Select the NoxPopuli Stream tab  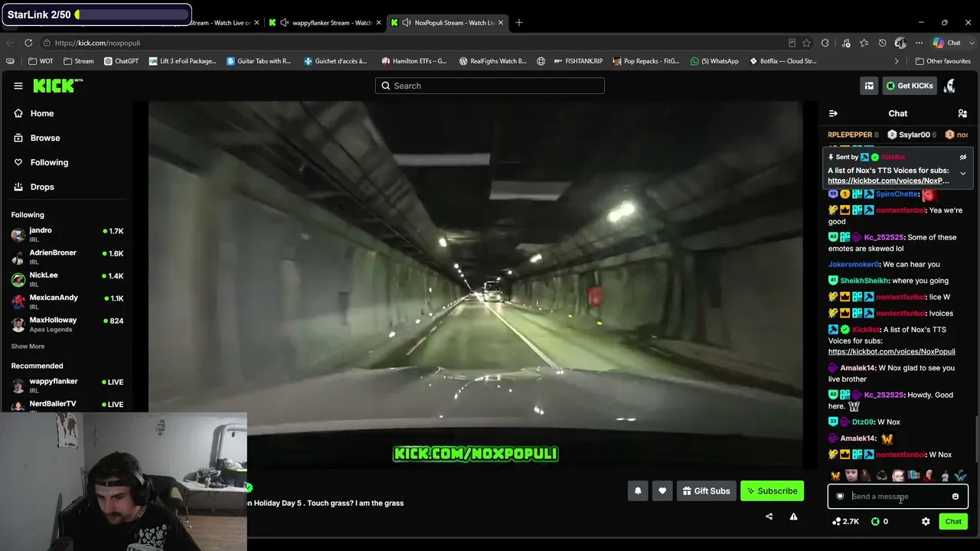(447, 22)
